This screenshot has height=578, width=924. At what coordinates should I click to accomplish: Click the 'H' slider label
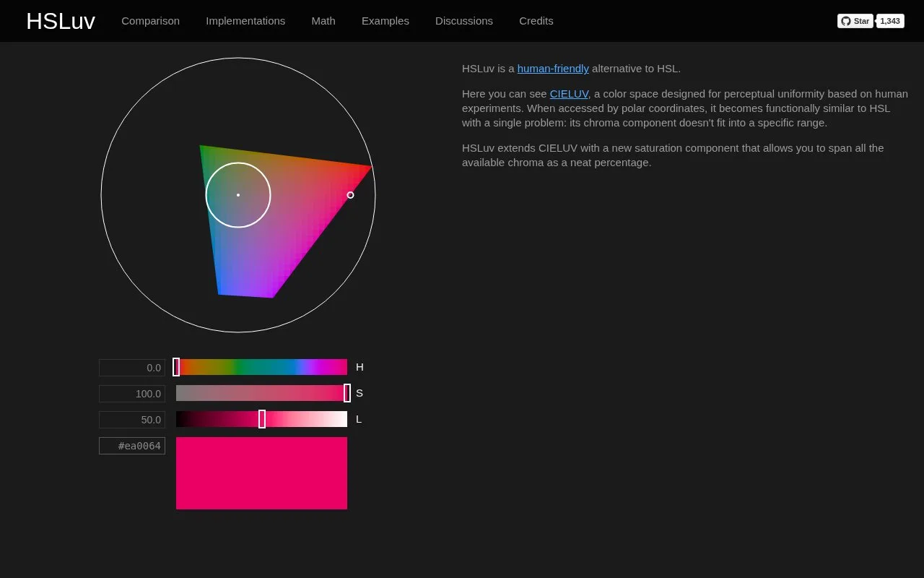(359, 367)
